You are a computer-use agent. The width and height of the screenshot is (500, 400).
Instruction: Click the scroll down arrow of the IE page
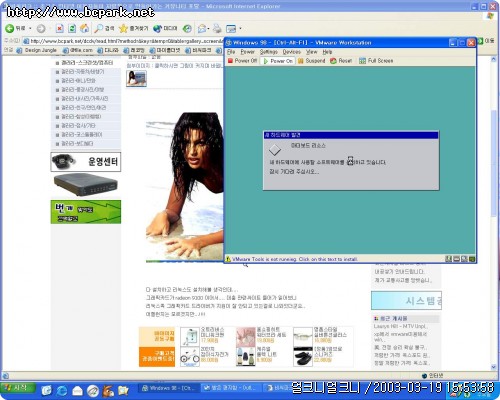[494, 367]
